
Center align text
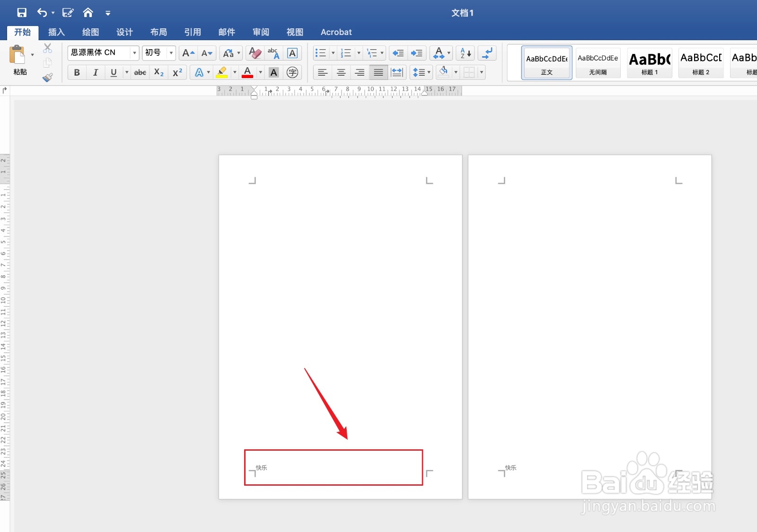click(341, 72)
